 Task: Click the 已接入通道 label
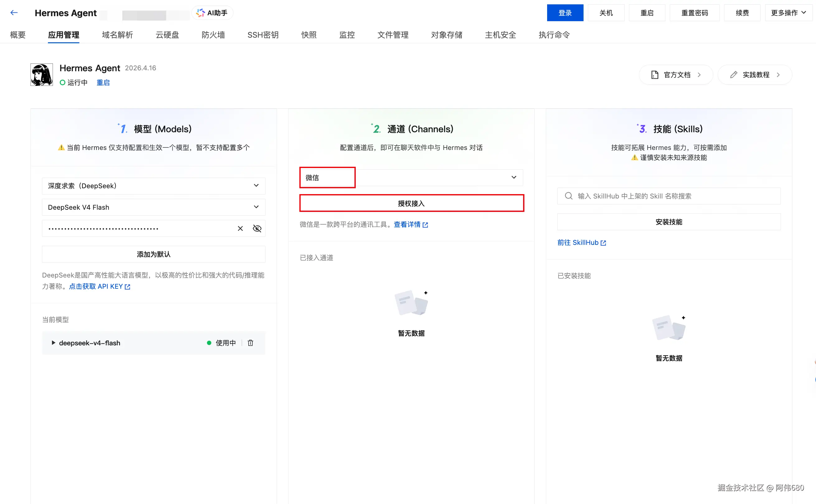coord(316,257)
